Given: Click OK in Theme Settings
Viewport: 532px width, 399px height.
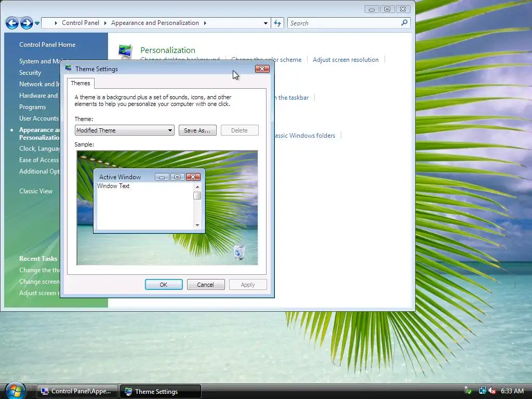Looking at the screenshot, I should pos(164,285).
